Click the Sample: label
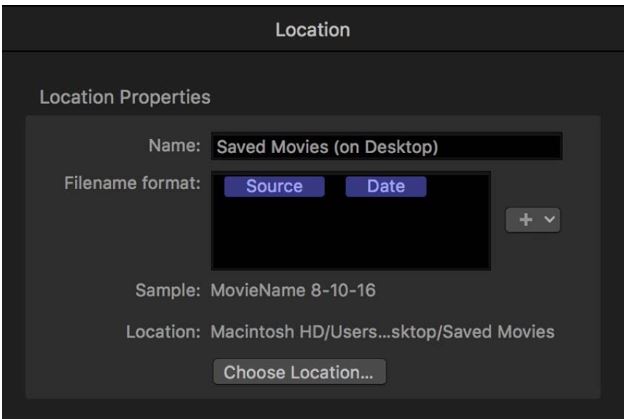The width and height of the screenshot is (628, 419). click(168, 293)
